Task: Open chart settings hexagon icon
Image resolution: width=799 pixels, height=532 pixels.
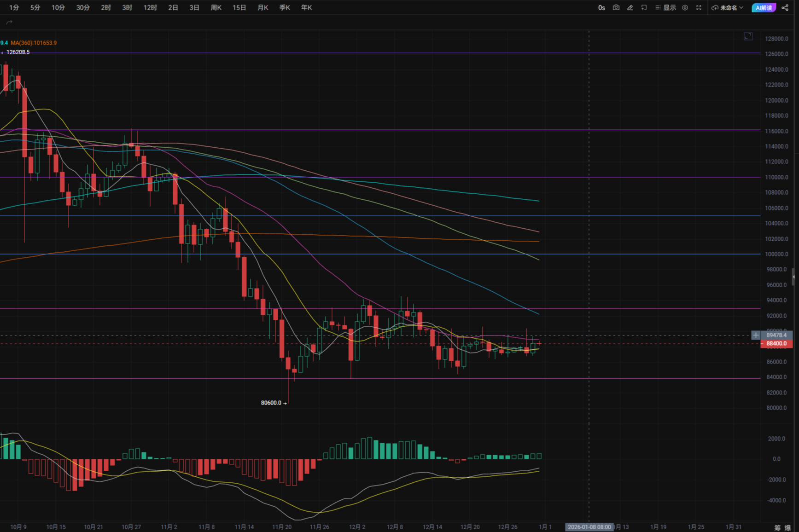Action: (685, 8)
